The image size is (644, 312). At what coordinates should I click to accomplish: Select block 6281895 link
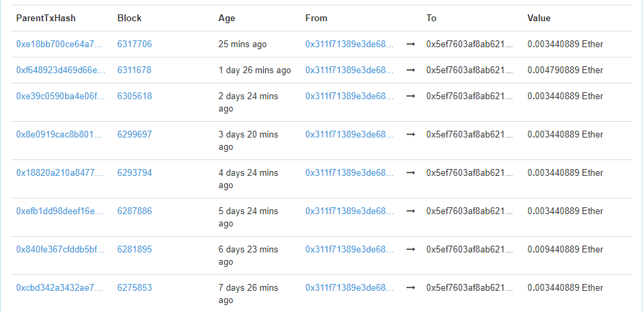pyautogui.click(x=135, y=250)
